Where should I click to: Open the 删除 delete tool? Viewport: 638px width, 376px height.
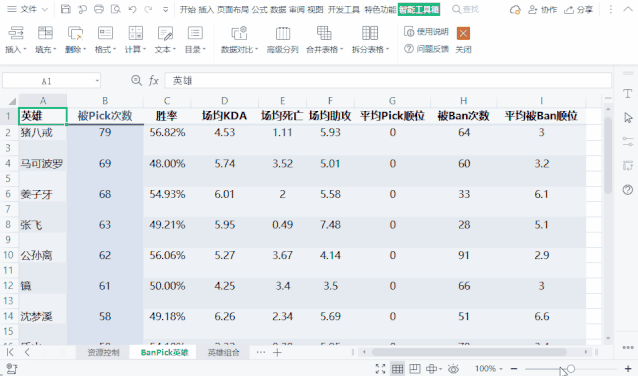pyautogui.click(x=75, y=40)
